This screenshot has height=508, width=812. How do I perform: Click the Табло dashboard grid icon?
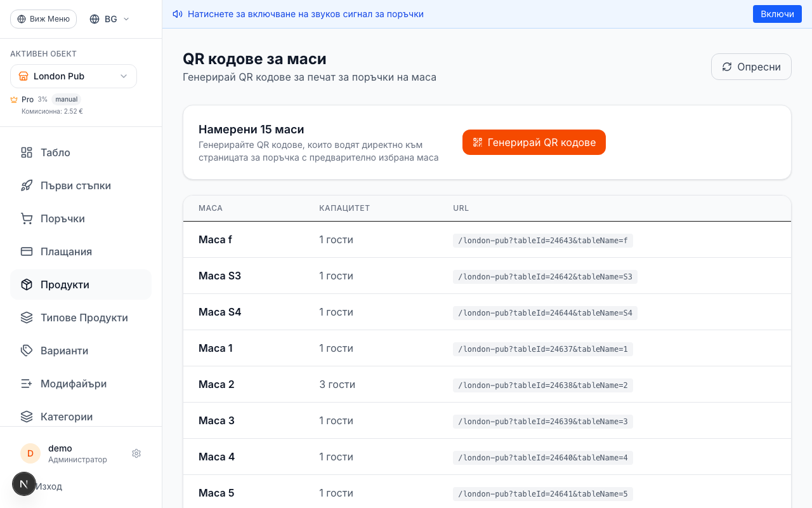27,152
